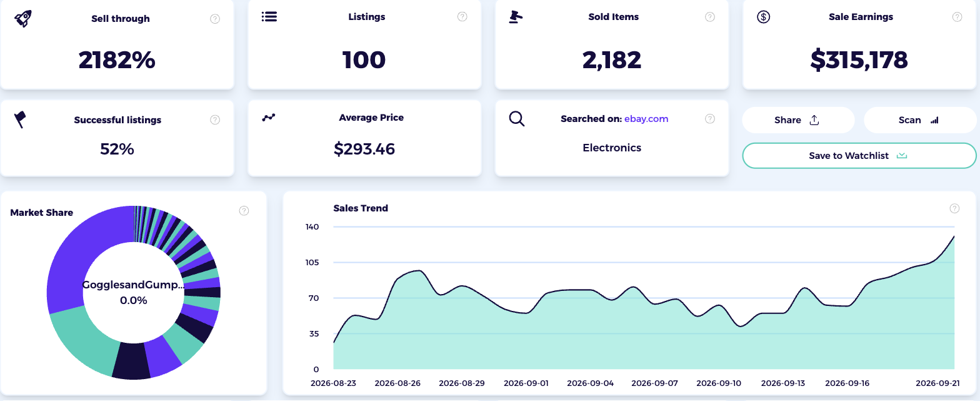Click the download icon in Save to Watchlist

click(x=901, y=156)
